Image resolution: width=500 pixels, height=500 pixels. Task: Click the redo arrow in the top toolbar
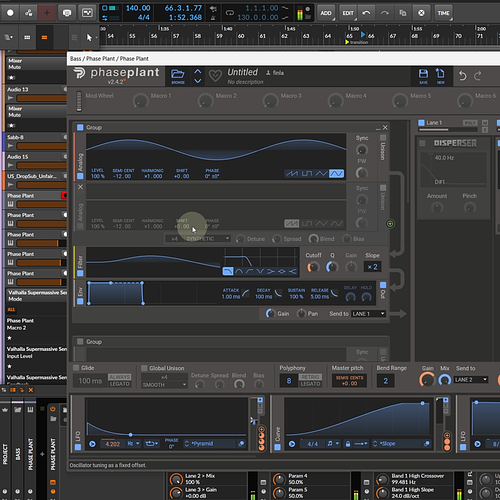(385, 13)
